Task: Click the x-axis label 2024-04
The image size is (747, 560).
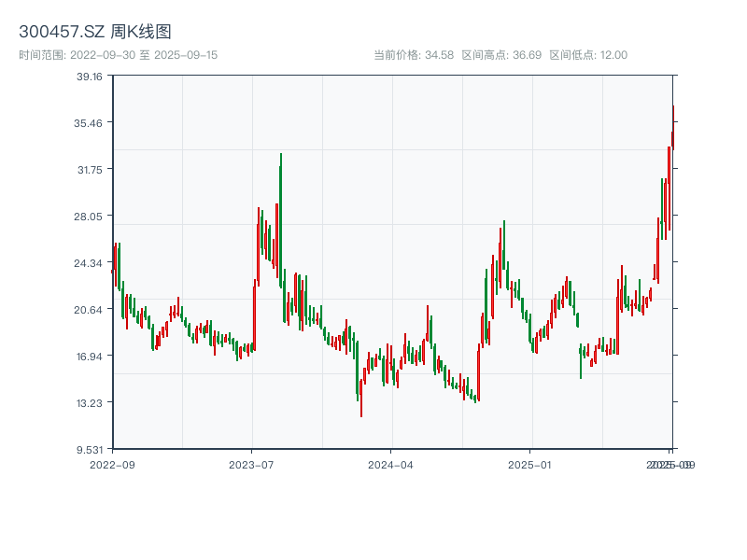Action: click(390, 465)
